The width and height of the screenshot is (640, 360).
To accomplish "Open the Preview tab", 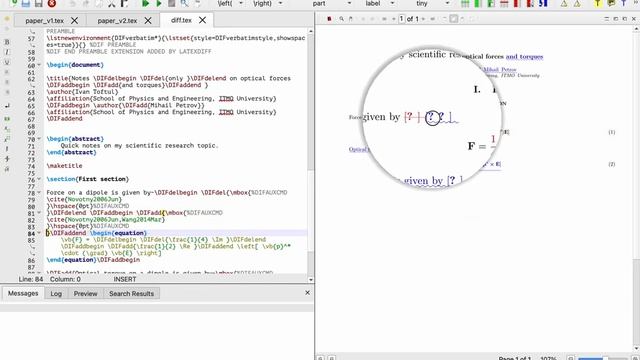I will click(x=85, y=293).
